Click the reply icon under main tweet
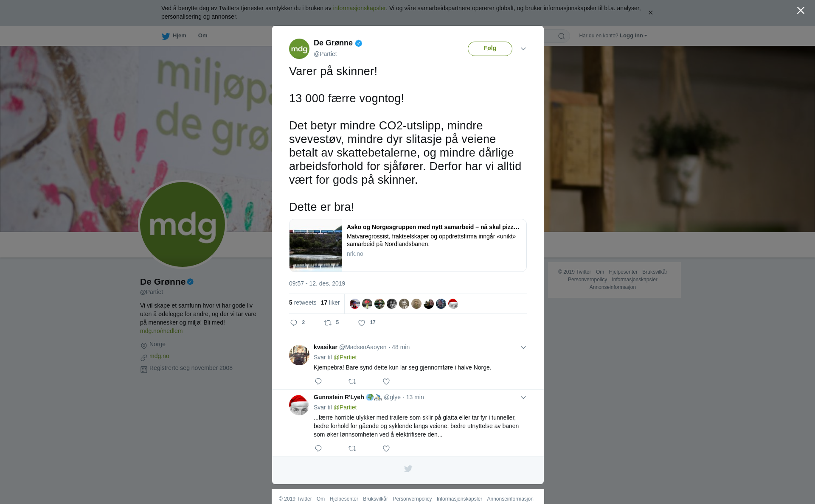The width and height of the screenshot is (815, 504). 294,323
